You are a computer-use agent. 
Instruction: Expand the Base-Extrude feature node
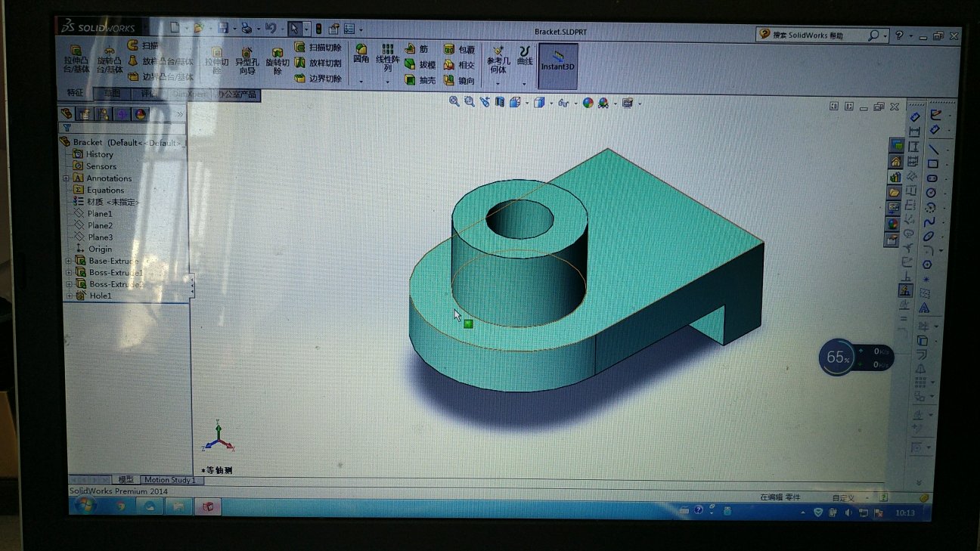tap(68, 261)
